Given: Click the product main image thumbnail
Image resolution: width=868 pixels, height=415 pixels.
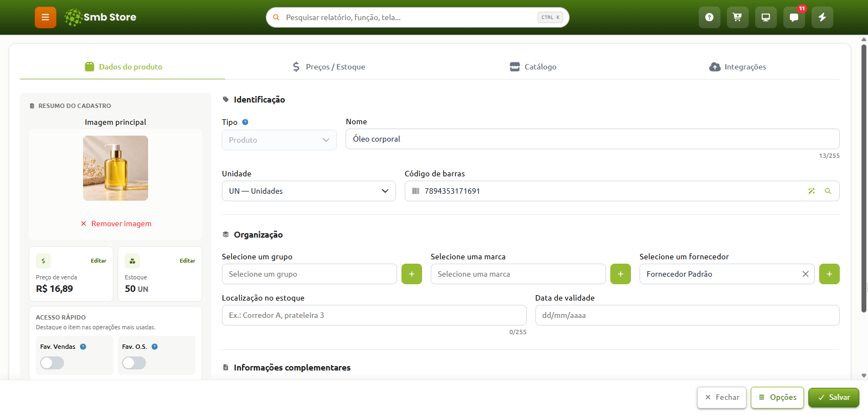Looking at the screenshot, I should click(116, 168).
